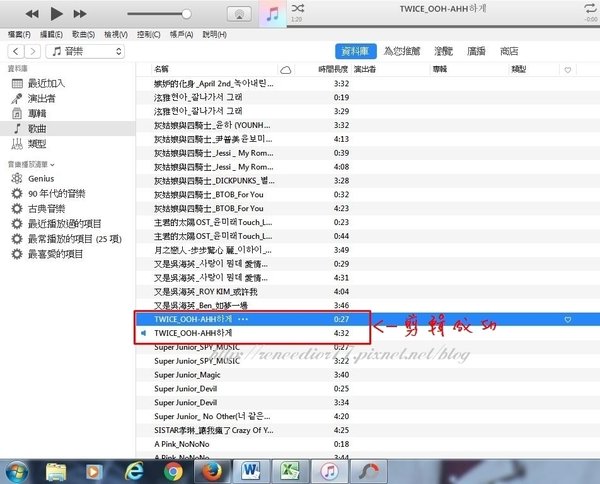Image resolution: width=600 pixels, height=484 pixels.
Task: Select the Super Junior_Magic song
Action: tap(368, 375)
